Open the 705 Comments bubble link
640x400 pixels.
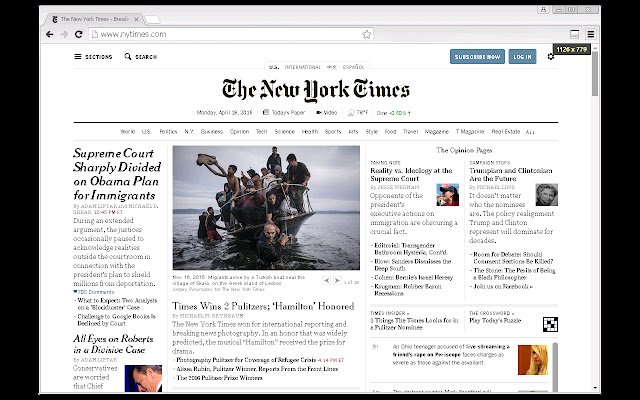(x=93, y=292)
